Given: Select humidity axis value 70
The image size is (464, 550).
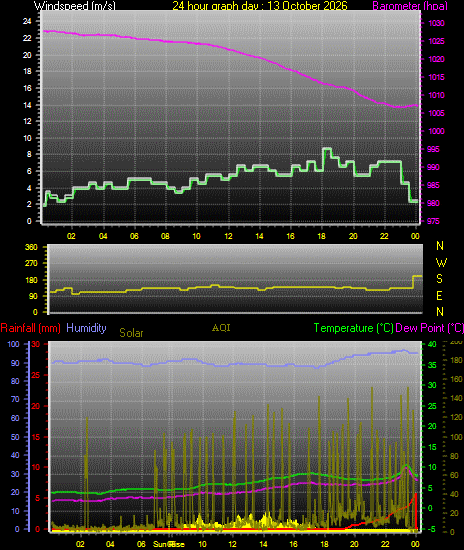Looking at the screenshot, I should point(15,399).
